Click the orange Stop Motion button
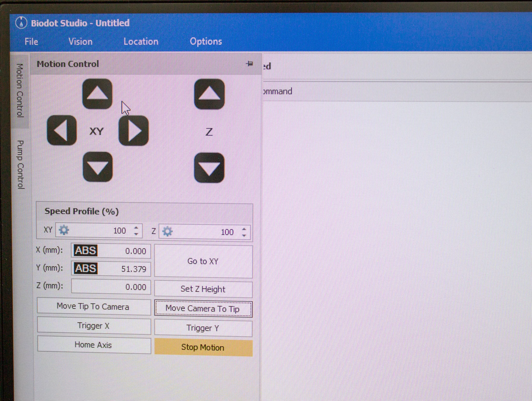Screen dimensions: 532x401 pos(203,347)
